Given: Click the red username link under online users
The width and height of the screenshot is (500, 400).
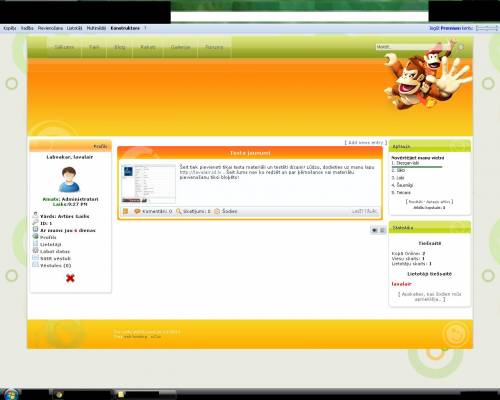Looking at the screenshot, I should coord(401,284).
